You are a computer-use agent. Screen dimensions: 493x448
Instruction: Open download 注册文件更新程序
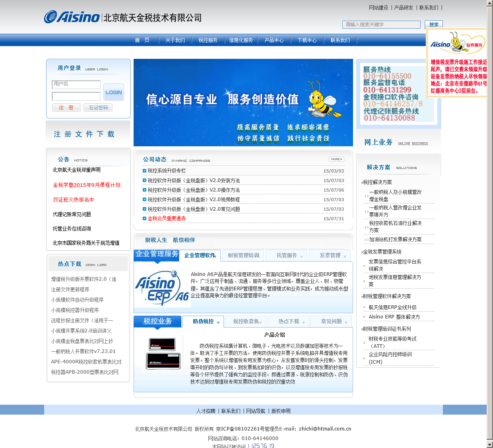click(70, 289)
